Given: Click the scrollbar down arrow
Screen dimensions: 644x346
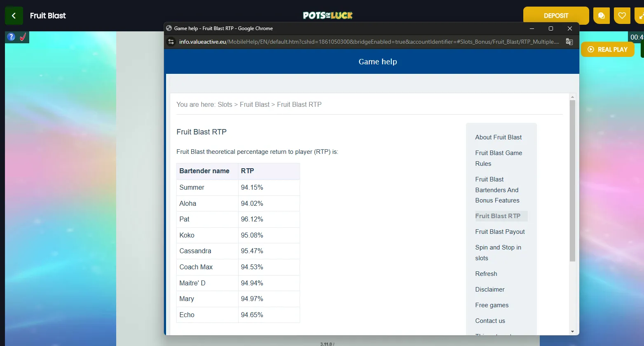Looking at the screenshot, I should [x=572, y=332].
